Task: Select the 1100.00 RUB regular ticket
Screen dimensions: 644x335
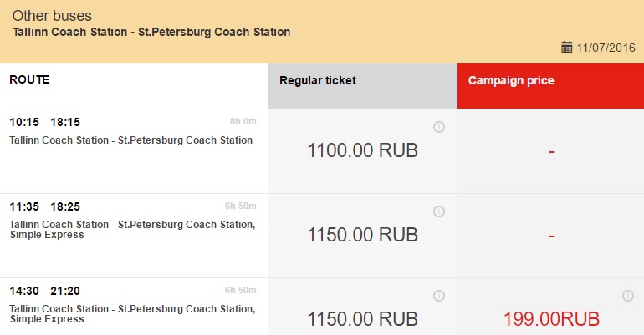Action: pyautogui.click(x=363, y=150)
